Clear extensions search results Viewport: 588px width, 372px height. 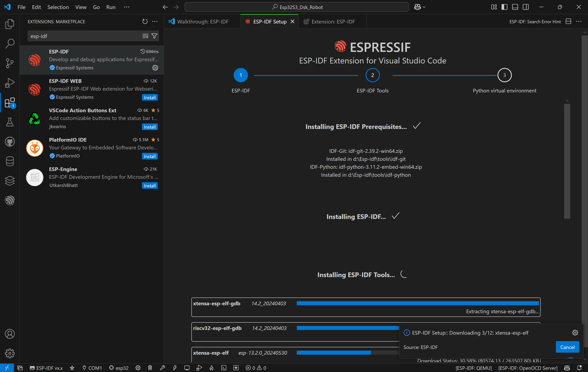click(145, 36)
